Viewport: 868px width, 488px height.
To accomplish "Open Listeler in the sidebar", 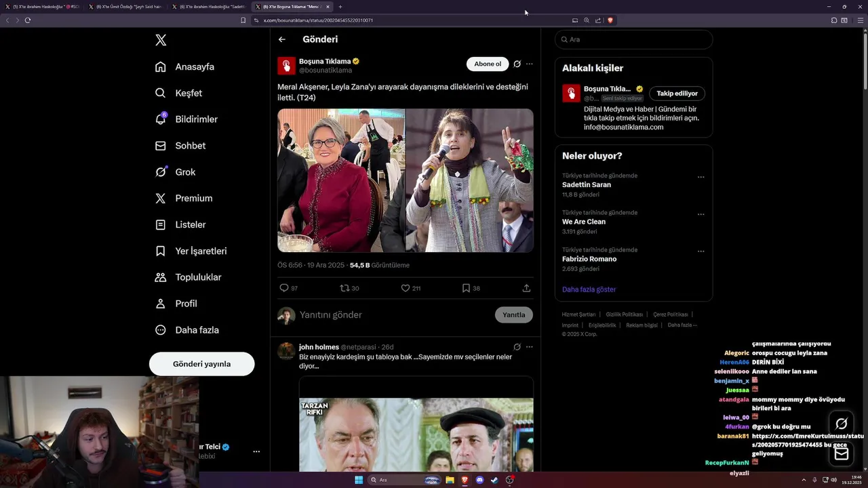I will tap(180, 224).
